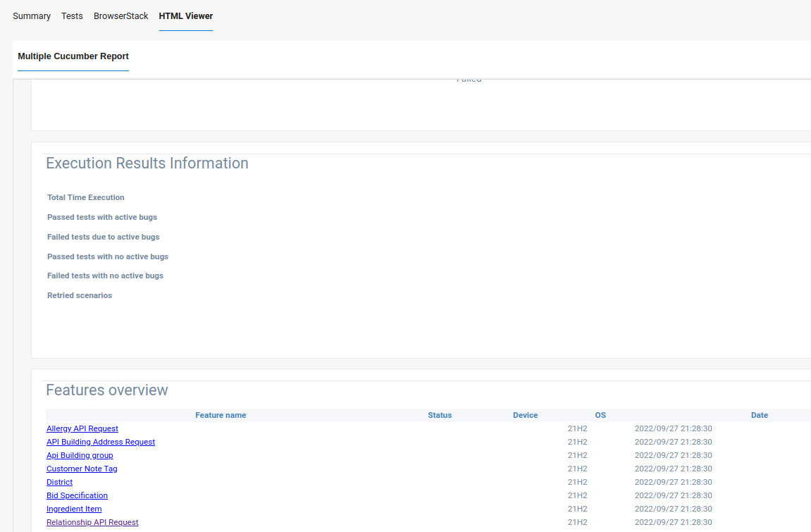
Task: Open the Tests tab
Action: (71, 16)
